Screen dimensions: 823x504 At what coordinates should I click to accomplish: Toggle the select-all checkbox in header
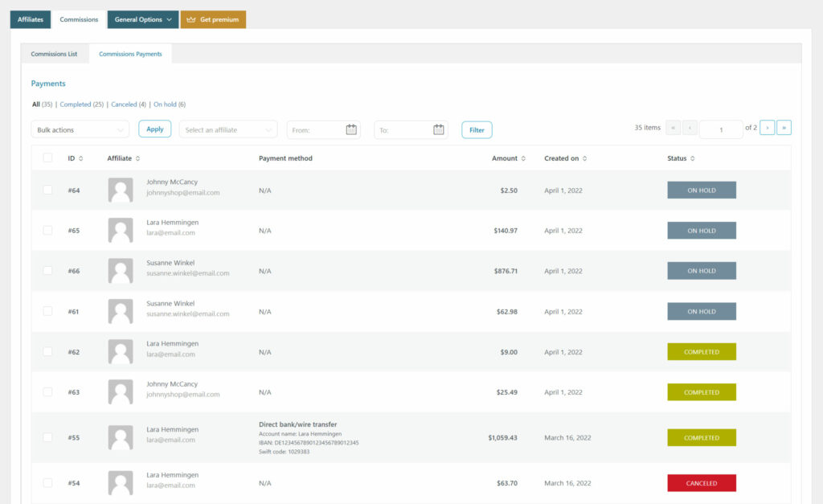coord(47,158)
